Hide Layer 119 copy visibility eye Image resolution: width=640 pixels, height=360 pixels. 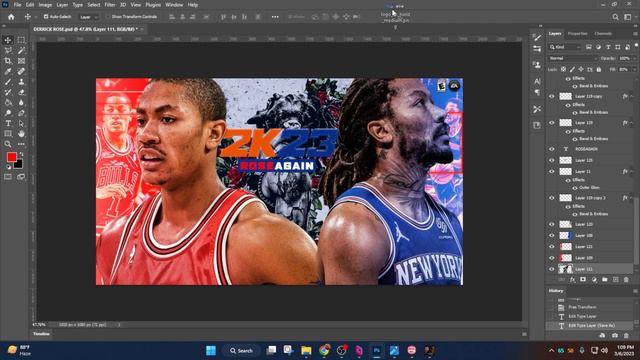coord(552,96)
